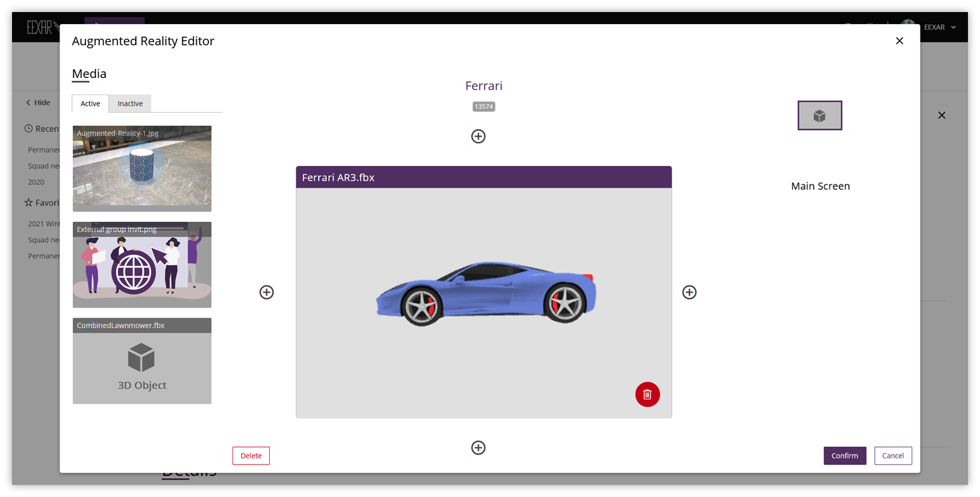
Task: Close the background panel with X
Action: 941,115
